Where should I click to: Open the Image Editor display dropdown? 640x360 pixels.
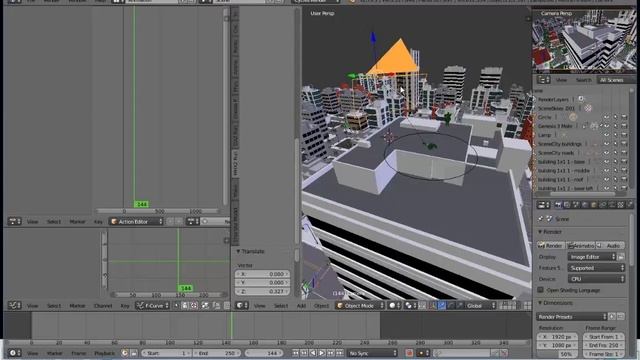point(592,257)
